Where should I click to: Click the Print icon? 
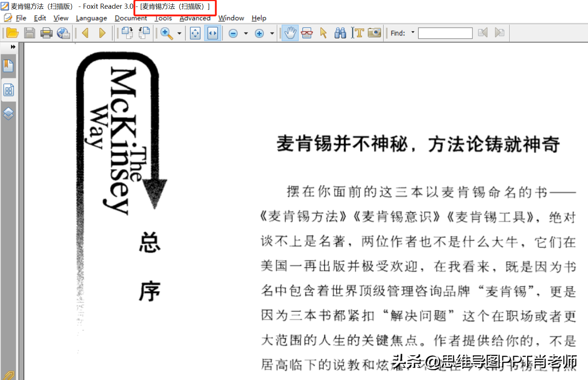coord(46,33)
